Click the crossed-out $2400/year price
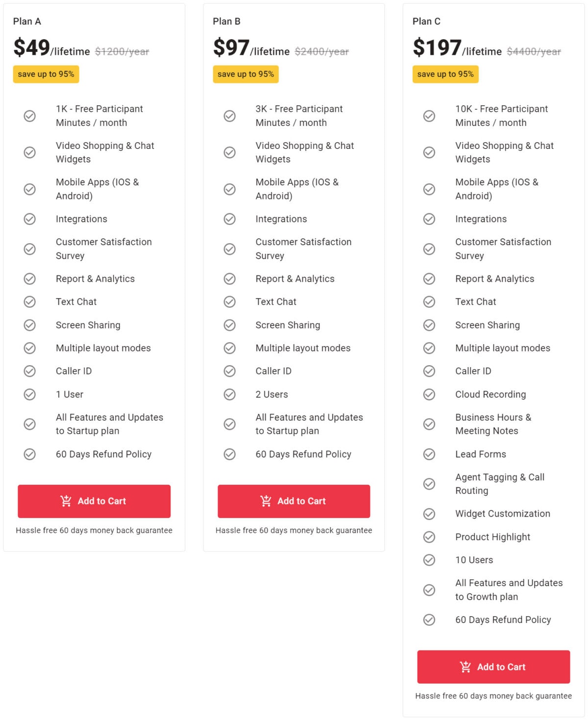 pyautogui.click(x=321, y=51)
